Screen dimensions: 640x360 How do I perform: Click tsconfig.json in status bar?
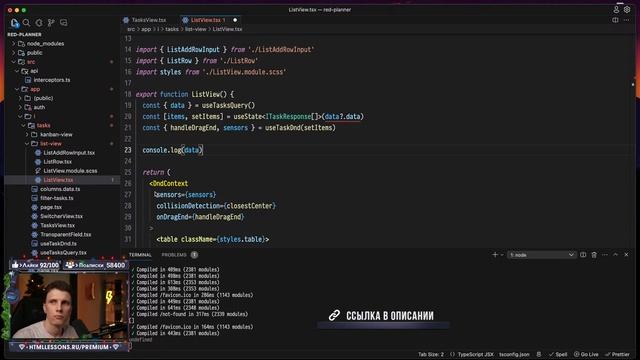pyautogui.click(x=514, y=354)
